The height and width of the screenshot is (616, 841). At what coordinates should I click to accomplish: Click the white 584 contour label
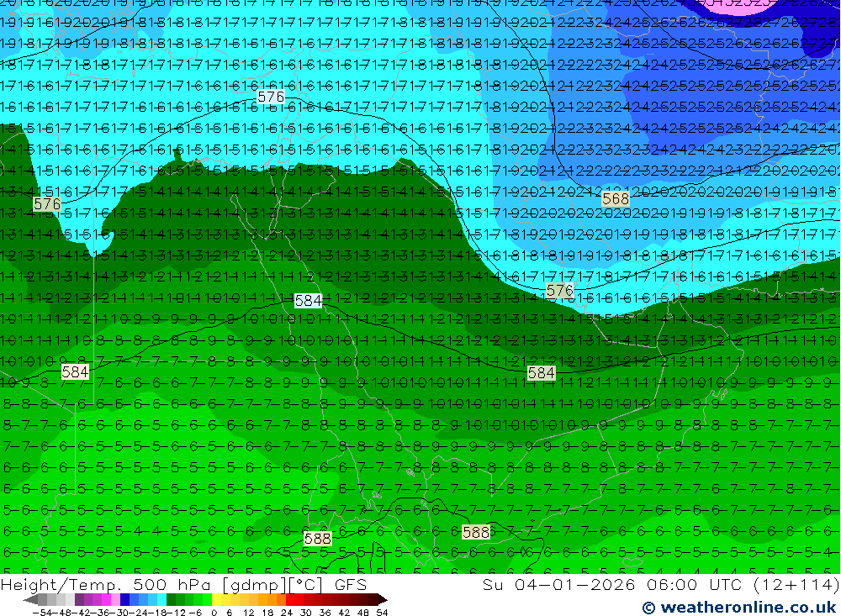pyautogui.click(x=309, y=301)
